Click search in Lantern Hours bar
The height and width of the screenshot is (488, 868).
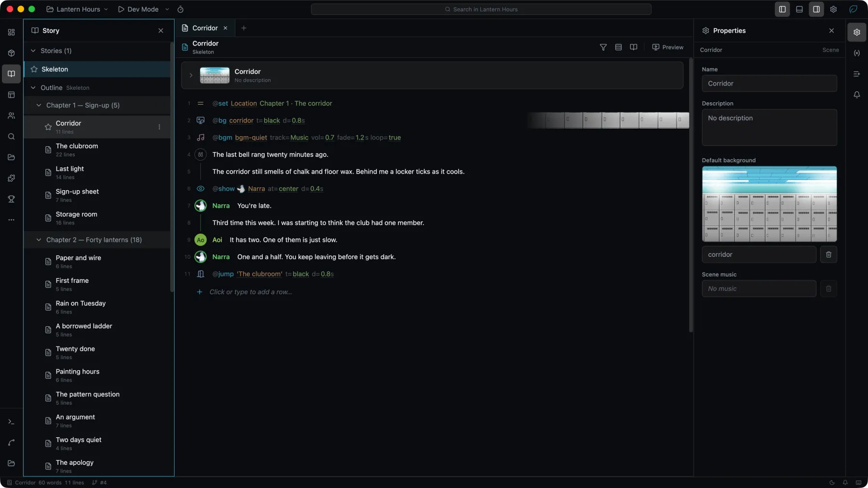(481, 9)
